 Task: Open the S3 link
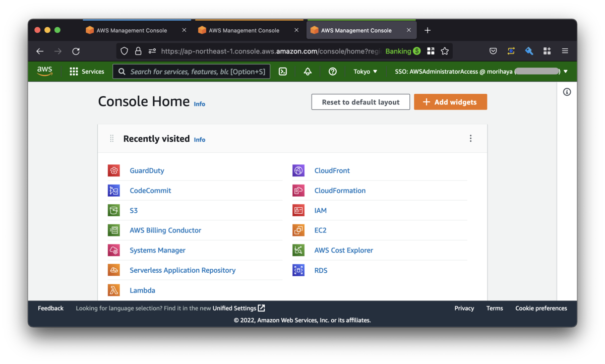tap(134, 210)
